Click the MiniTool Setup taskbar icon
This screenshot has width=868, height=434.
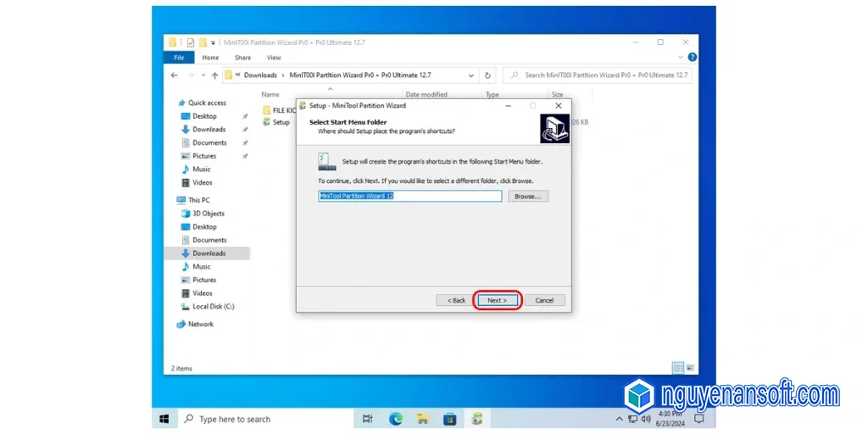(x=477, y=419)
